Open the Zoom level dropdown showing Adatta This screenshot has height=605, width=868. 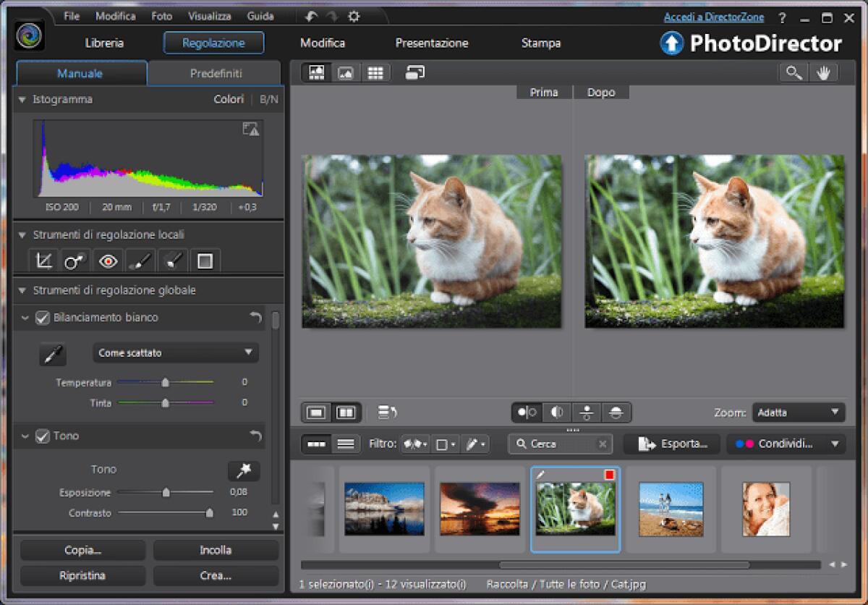[798, 412]
